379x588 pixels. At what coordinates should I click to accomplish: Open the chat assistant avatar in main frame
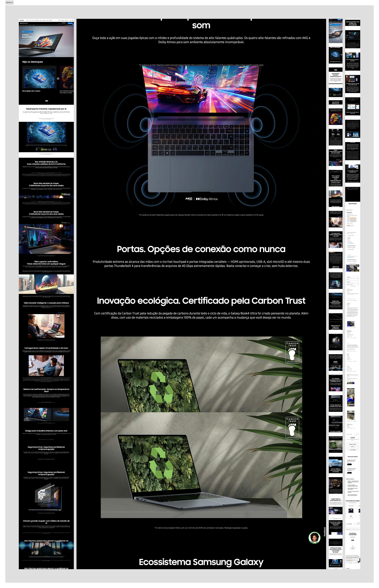tap(314, 537)
